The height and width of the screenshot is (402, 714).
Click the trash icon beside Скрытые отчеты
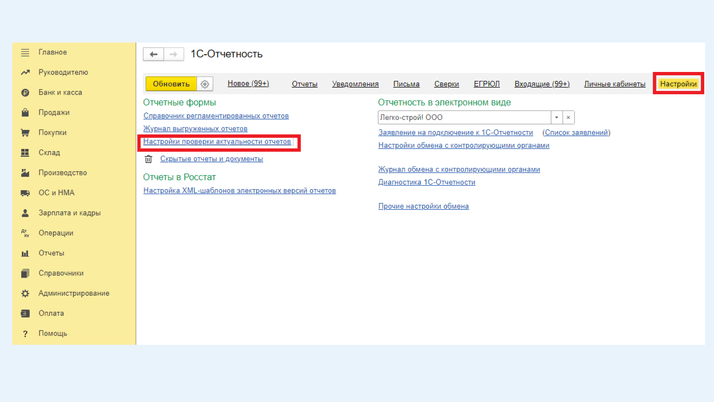149,159
